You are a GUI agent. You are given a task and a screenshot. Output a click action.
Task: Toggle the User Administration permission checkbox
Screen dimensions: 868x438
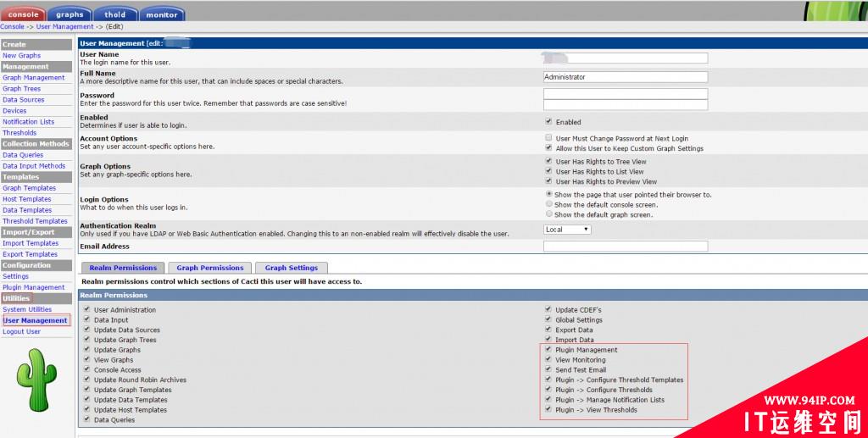87,309
